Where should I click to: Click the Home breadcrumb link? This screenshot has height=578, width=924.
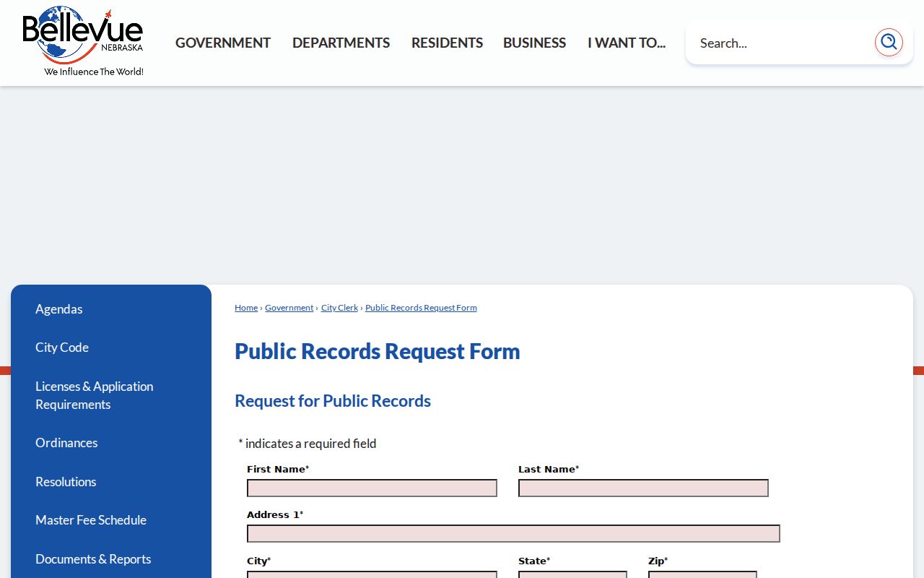[246, 308]
